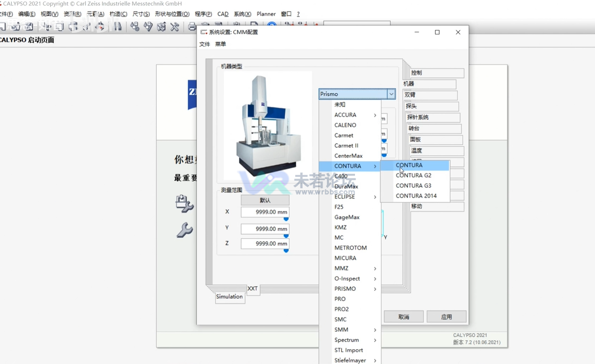The image size is (595, 364).
Task: Open the Planner menu in the main window
Action: [x=266, y=14]
